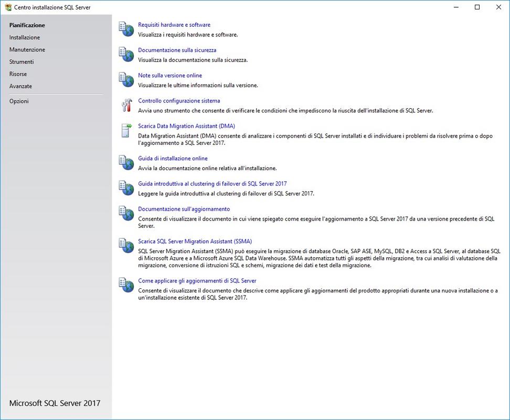Open the Manutenzione section

(27, 49)
